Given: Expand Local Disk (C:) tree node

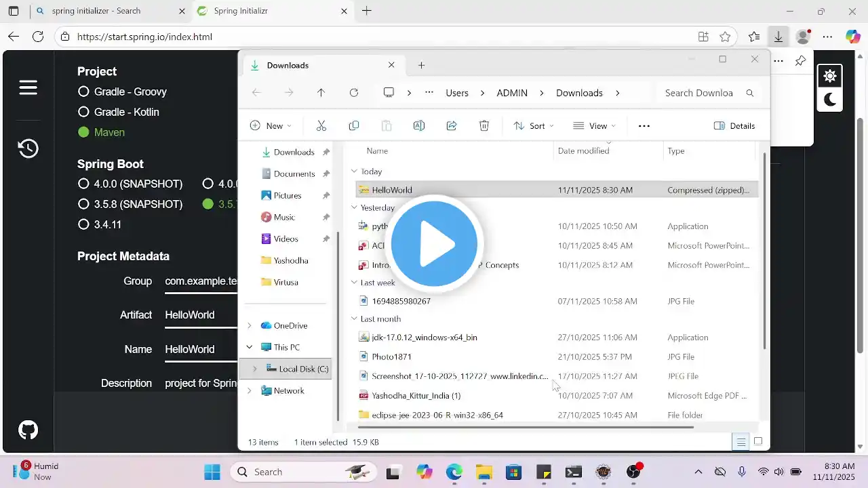Looking at the screenshot, I should click(x=255, y=369).
